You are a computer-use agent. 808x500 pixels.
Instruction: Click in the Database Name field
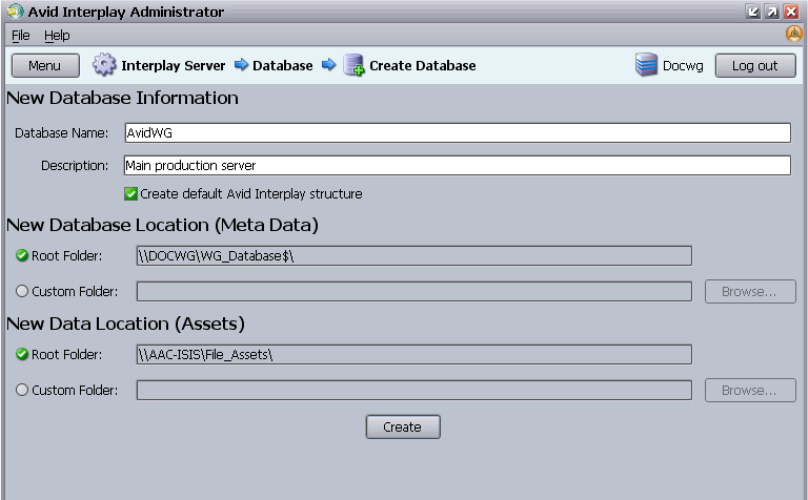458,132
